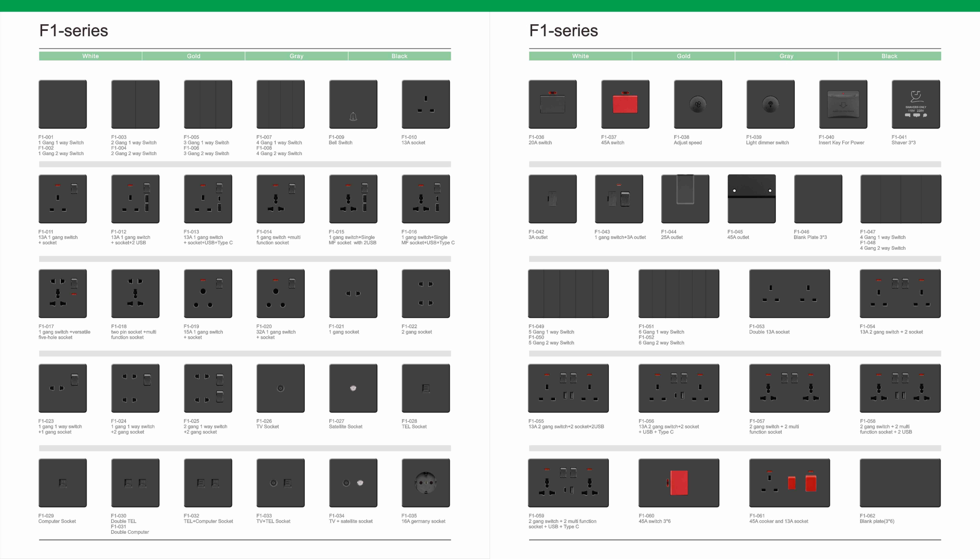Click the F1-007 4 Gang switch image

[x=281, y=104]
